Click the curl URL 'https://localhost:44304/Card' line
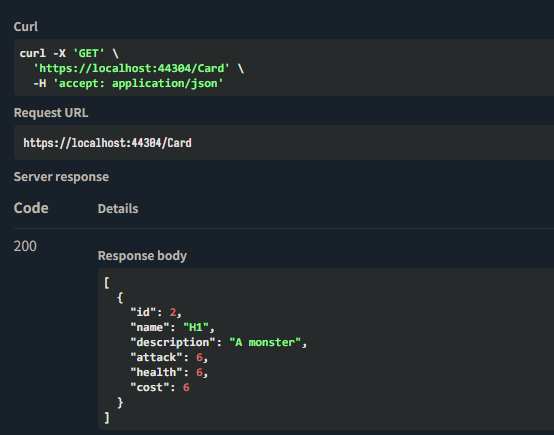The image size is (554, 435). [138, 68]
